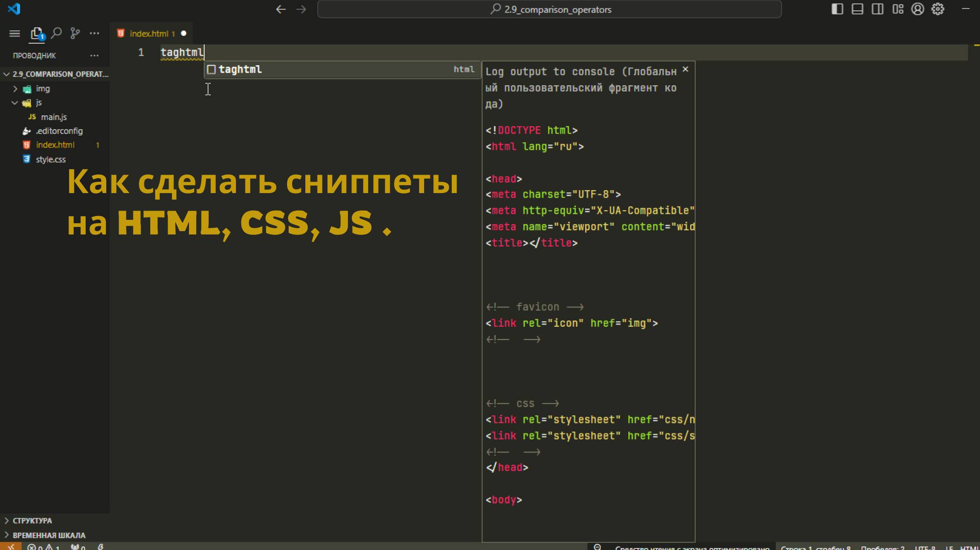Show additional views ellipsis in activity bar
980x550 pixels.
(x=95, y=33)
